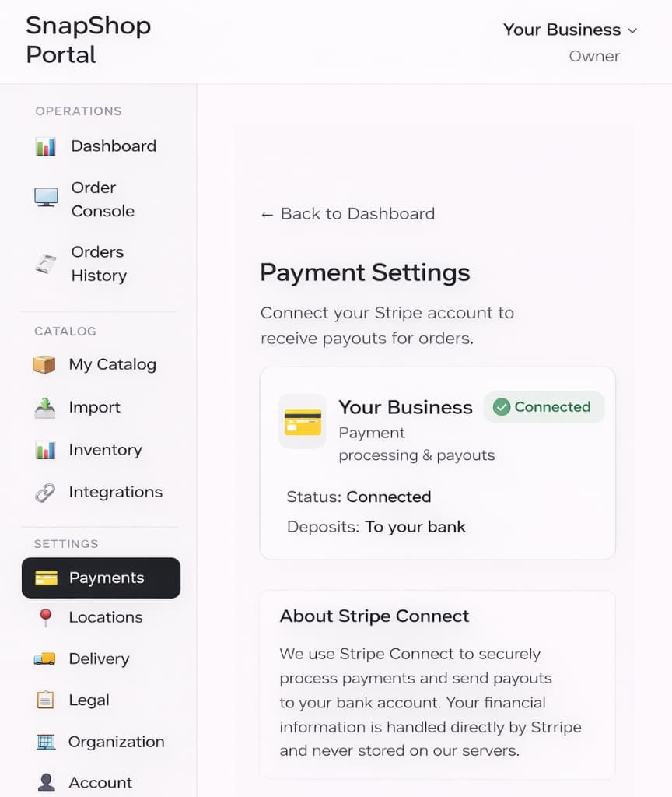
Task: Open My Catalog via the package box icon
Action: (44, 363)
